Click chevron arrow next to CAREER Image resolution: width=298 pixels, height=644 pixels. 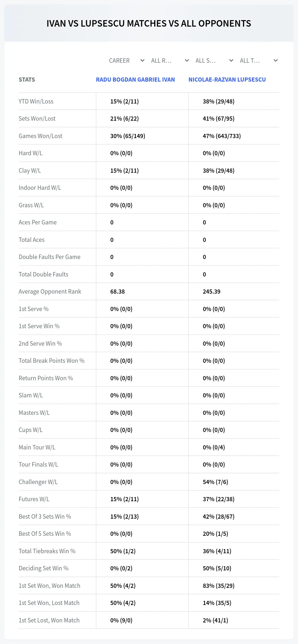click(x=142, y=61)
